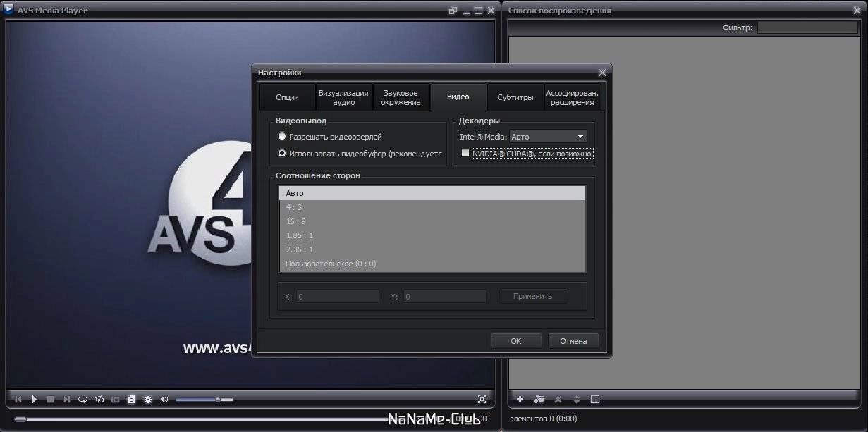This screenshot has width=868, height=432.
Task: Click the snapshot icon in player toolbar
Action: [x=116, y=400]
